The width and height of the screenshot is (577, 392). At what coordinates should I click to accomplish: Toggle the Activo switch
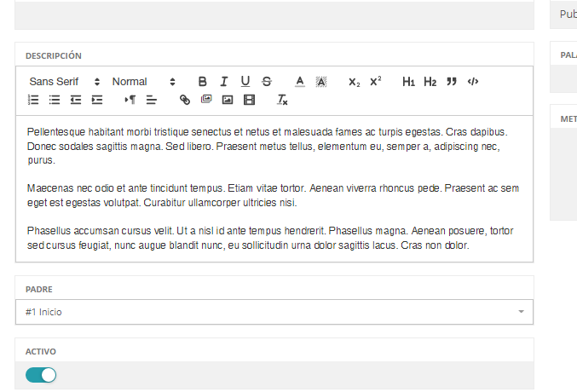41,375
